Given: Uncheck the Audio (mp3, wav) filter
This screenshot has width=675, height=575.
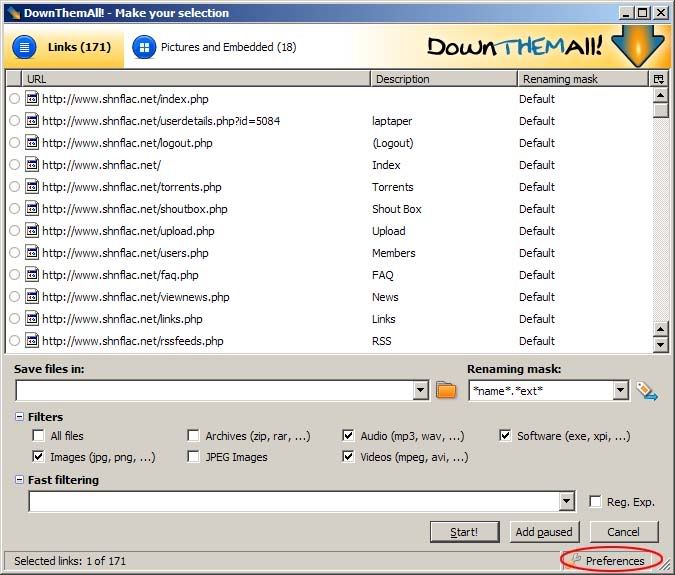Looking at the screenshot, I should [x=348, y=436].
